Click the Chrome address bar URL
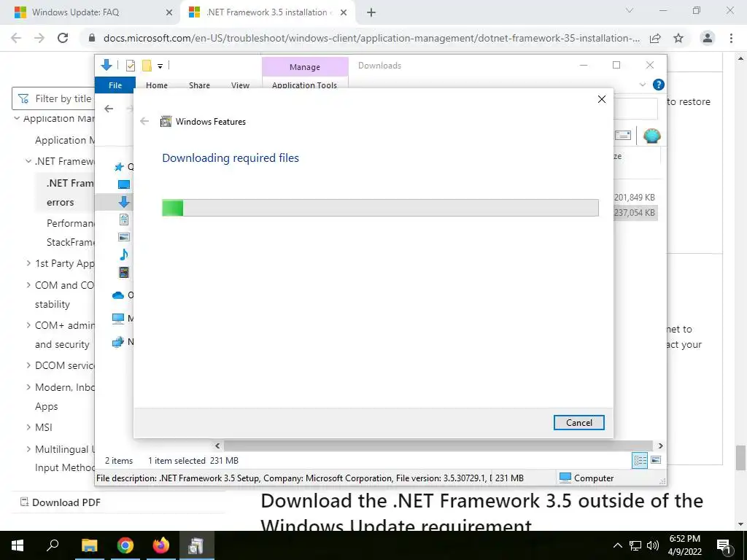Screen dimensions: 747x560 click(x=371, y=38)
